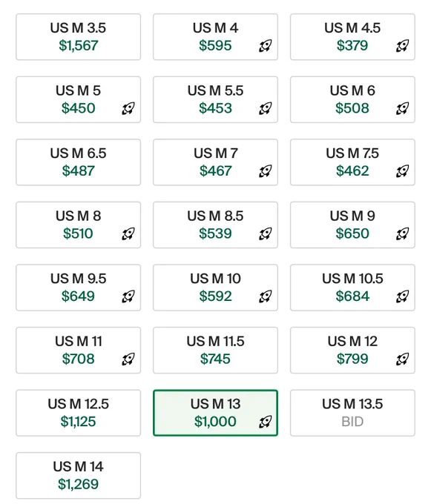
Task: Choose the US M 6 size option
Action: click(x=352, y=99)
